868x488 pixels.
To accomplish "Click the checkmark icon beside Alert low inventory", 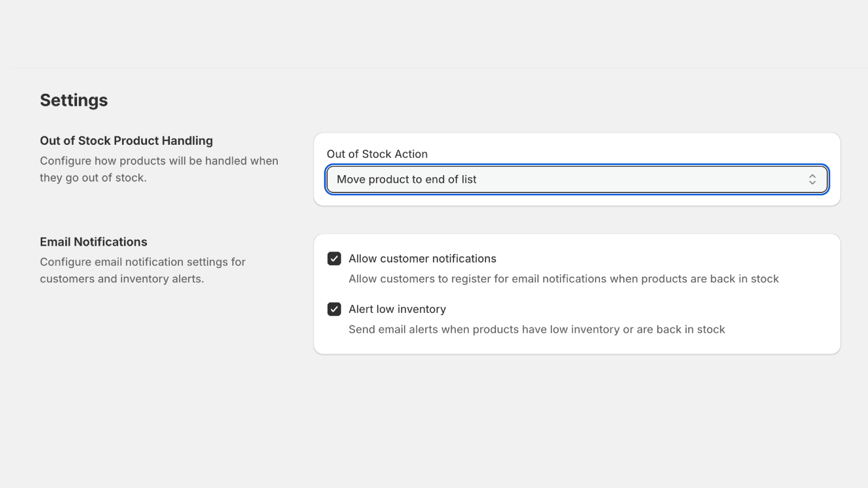I will pos(334,309).
